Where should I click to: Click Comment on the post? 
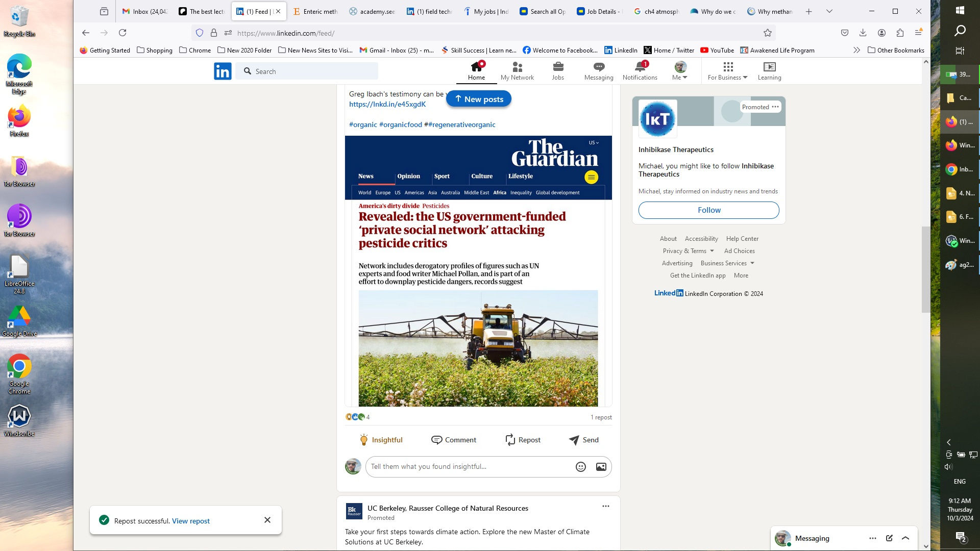tap(453, 440)
